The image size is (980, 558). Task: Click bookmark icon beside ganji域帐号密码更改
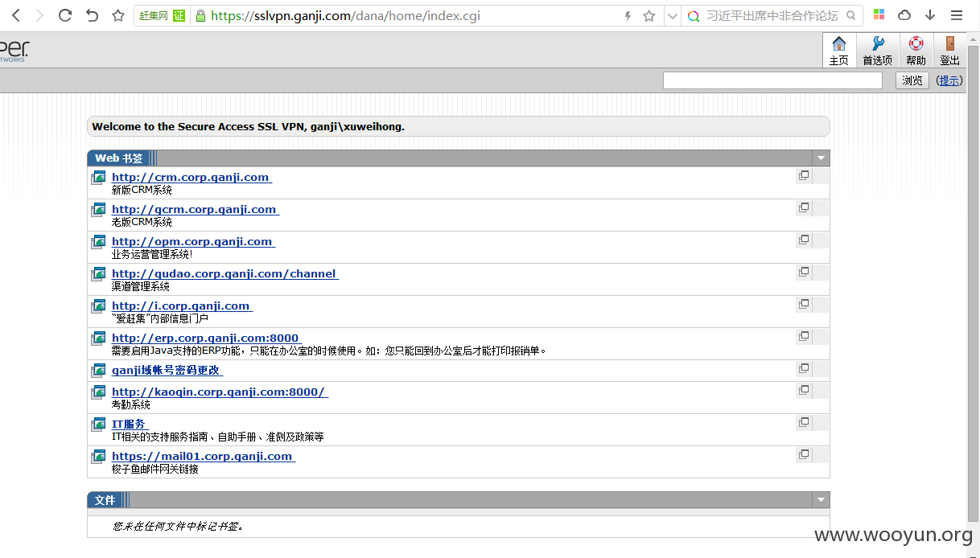[x=98, y=371]
